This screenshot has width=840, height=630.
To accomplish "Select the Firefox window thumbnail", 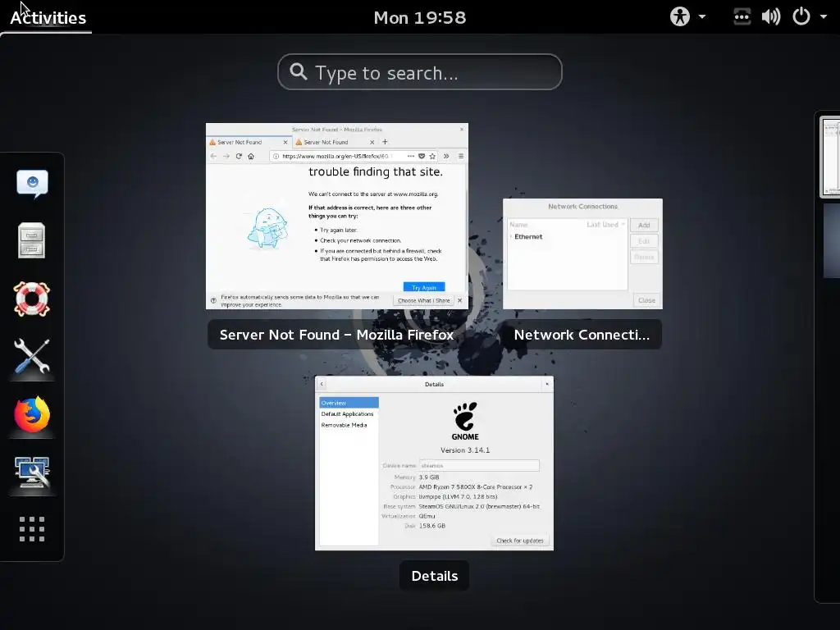I will coord(337,216).
